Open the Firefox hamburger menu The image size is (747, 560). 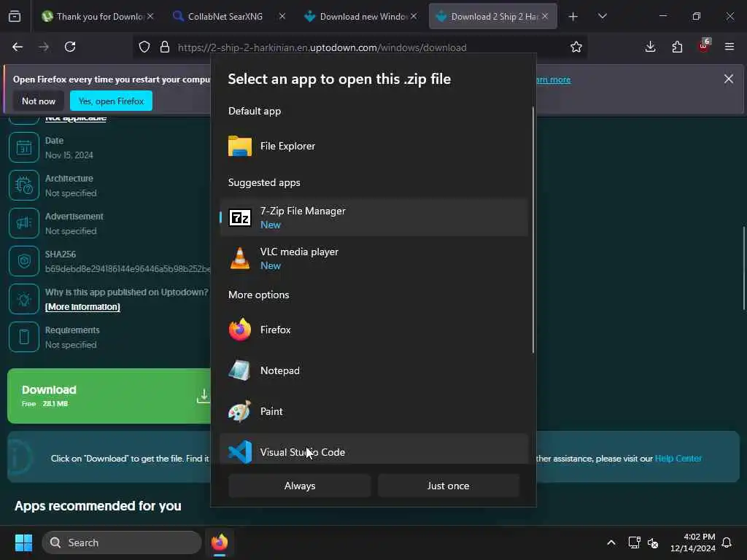coord(729,47)
